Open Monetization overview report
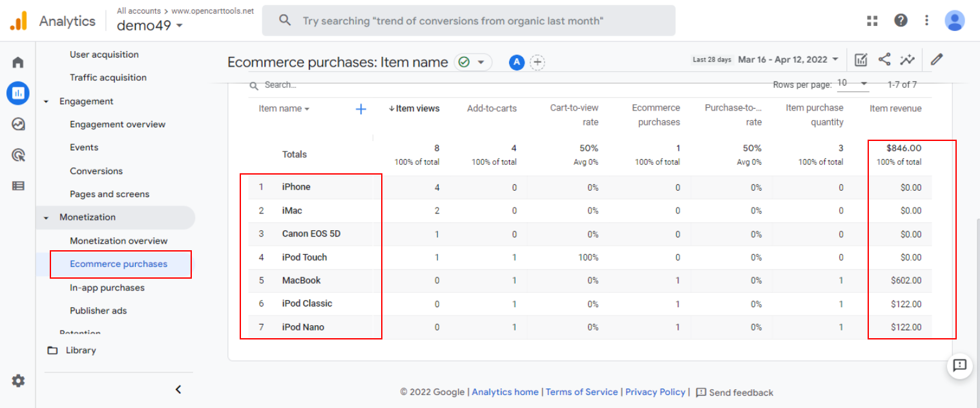Image resolution: width=980 pixels, height=408 pixels. pyautogui.click(x=119, y=241)
